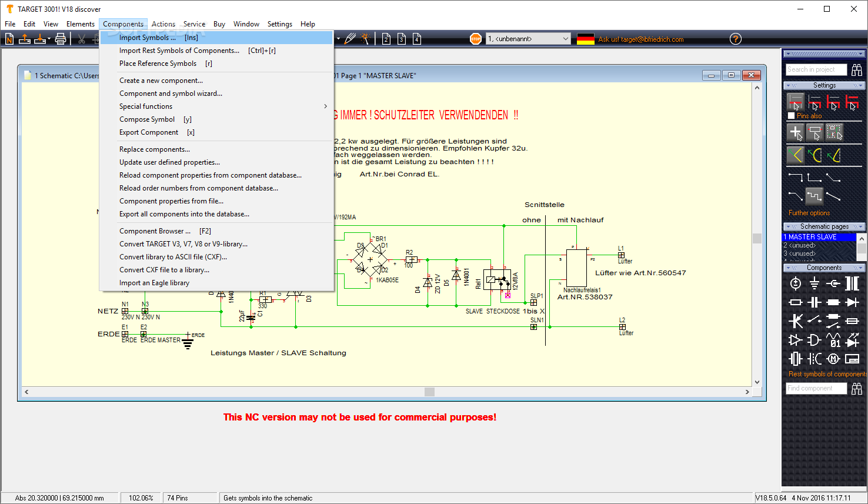Click the Save project download icon
Viewport: 868px width, 504px height.
coord(40,39)
